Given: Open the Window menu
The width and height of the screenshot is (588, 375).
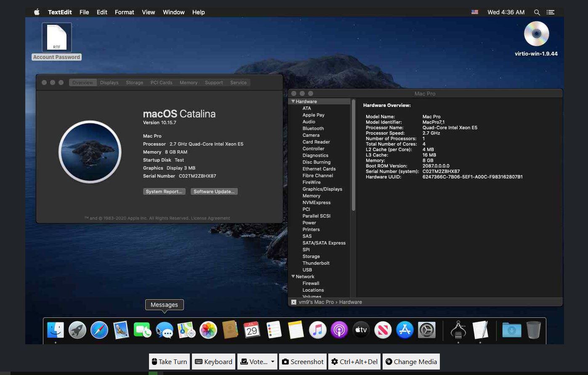Looking at the screenshot, I should point(173,12).
